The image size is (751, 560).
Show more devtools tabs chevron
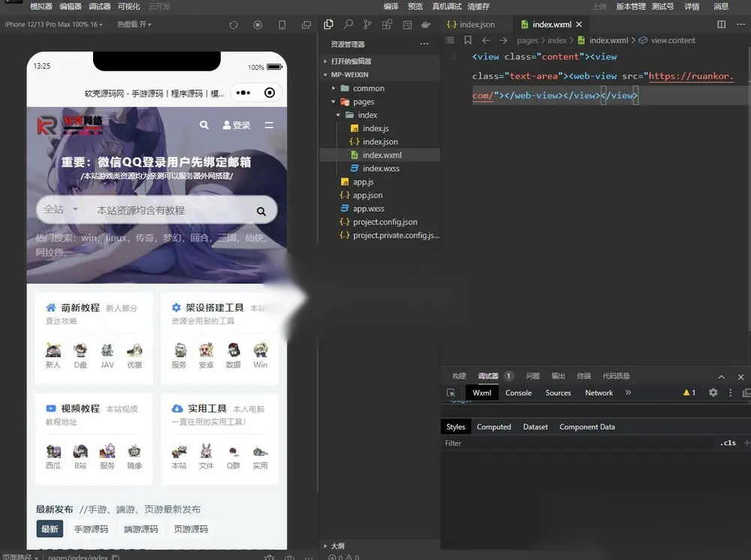click(628, 393)
